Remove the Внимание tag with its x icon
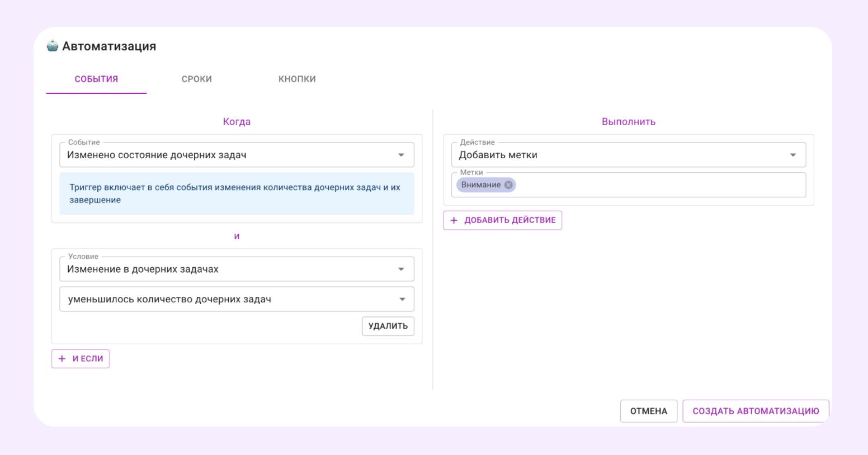 click(x=508, y=185)
